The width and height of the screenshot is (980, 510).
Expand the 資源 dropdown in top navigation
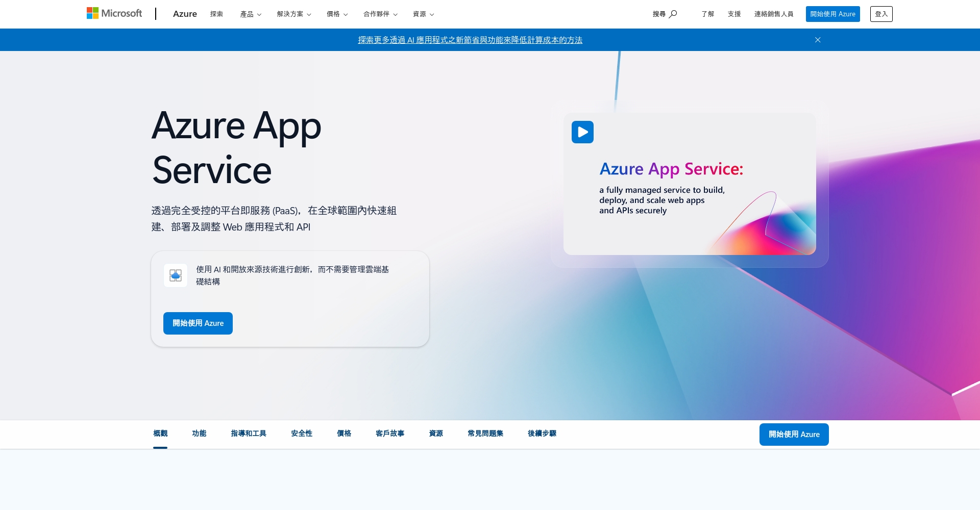[423, 14]
